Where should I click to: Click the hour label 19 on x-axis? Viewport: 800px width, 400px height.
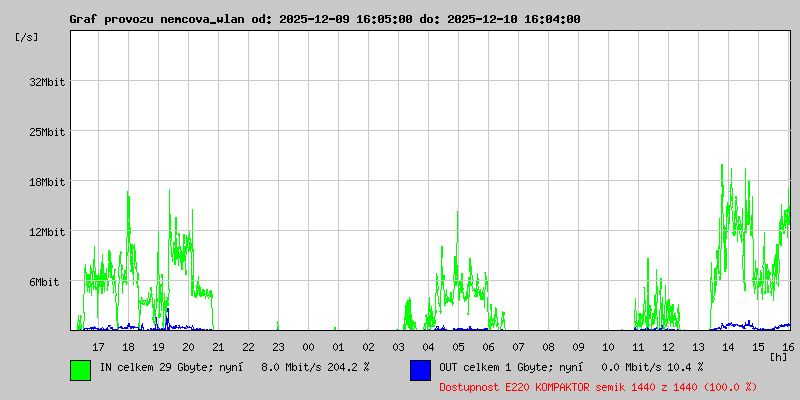[159, 347]
